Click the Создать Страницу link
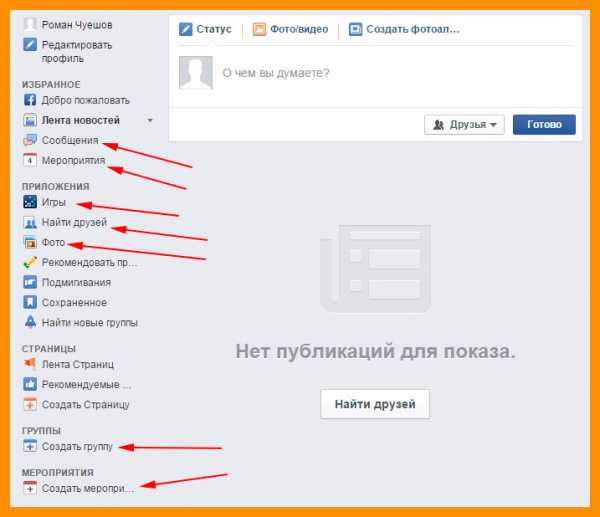 click(86, 404)
